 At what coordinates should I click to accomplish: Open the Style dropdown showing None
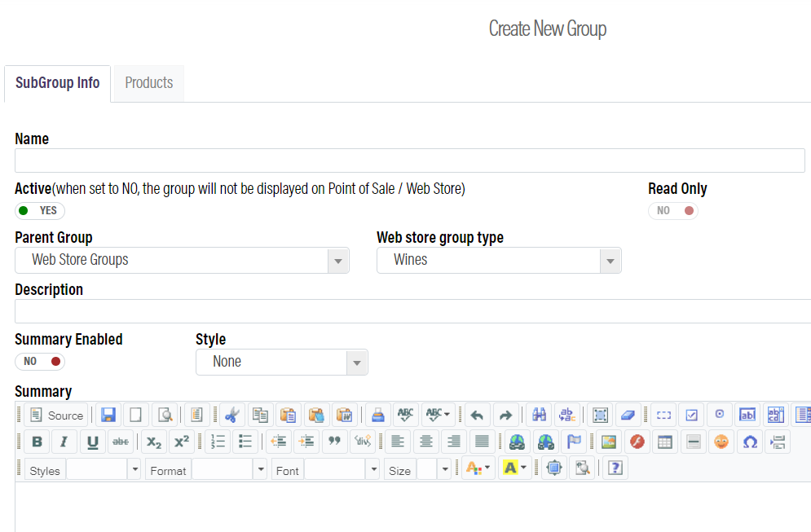click(282, 362)
